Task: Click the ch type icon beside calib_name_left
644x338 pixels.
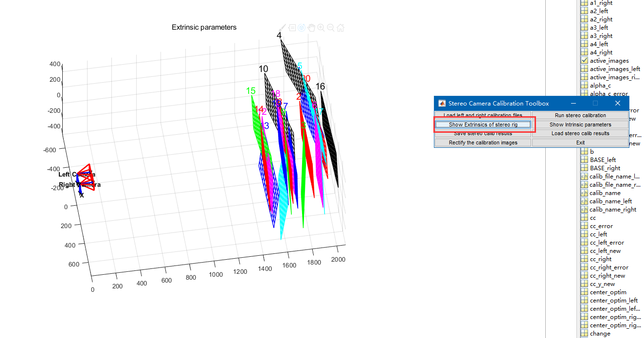Action: [584, 201]
